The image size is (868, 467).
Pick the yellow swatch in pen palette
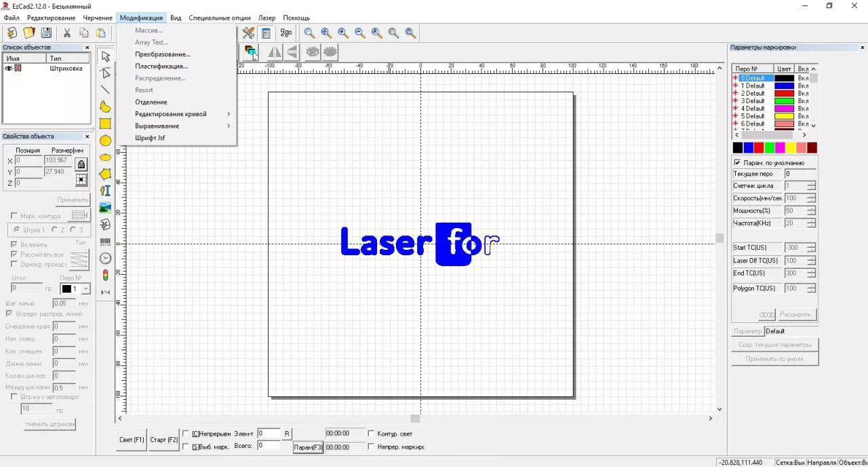tap(791, 147)
